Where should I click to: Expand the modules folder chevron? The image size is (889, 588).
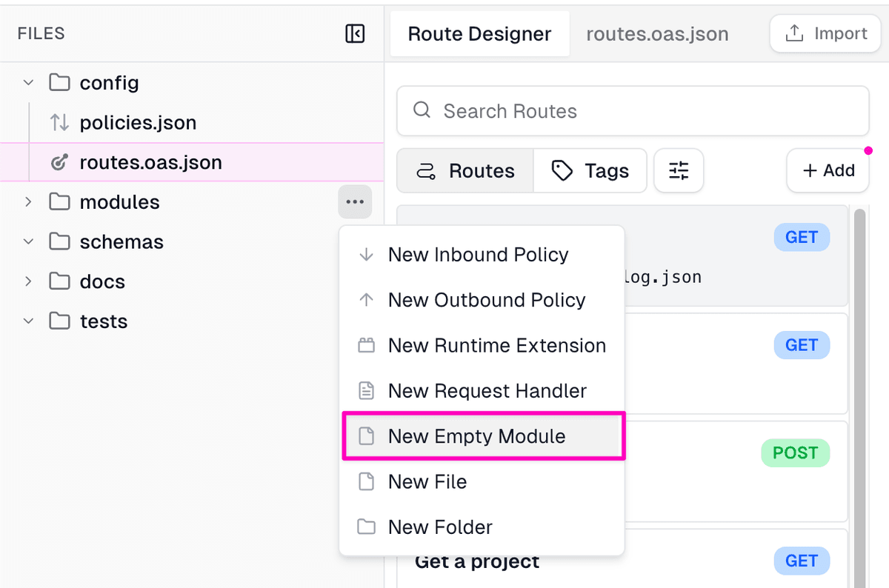coord(28,202)
